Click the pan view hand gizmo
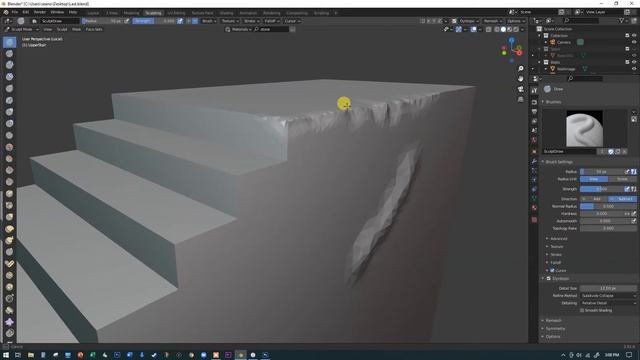This screenshot has height=360, width=640. (x=520, y=79)
